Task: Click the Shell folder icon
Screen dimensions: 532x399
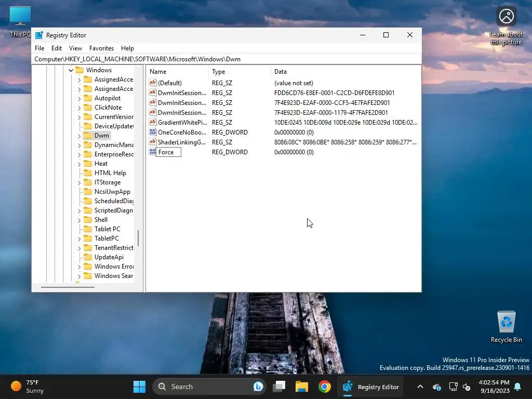Action: tap(88, 220)
